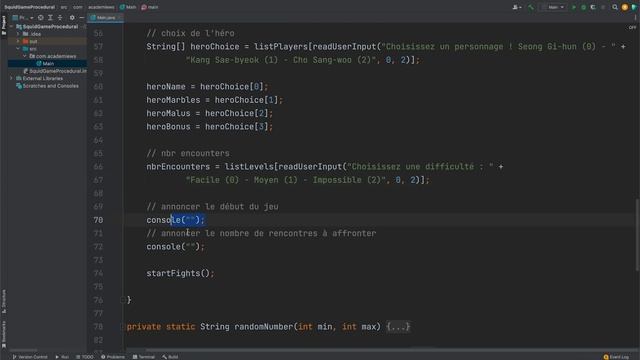640x360 pixels.
Task: Open the Project panel settings gear
Action: pyautogui.click(x=72, y=18)
